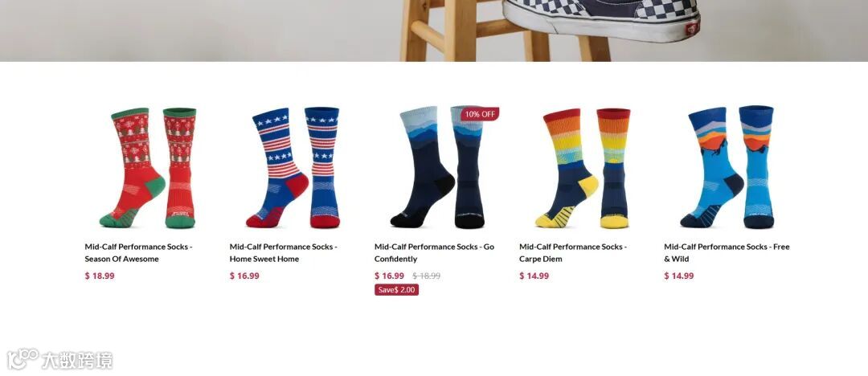This screenshot has height=376, width=868.
Task: Click the watermark logo in the corner
Action: (59, 360)
